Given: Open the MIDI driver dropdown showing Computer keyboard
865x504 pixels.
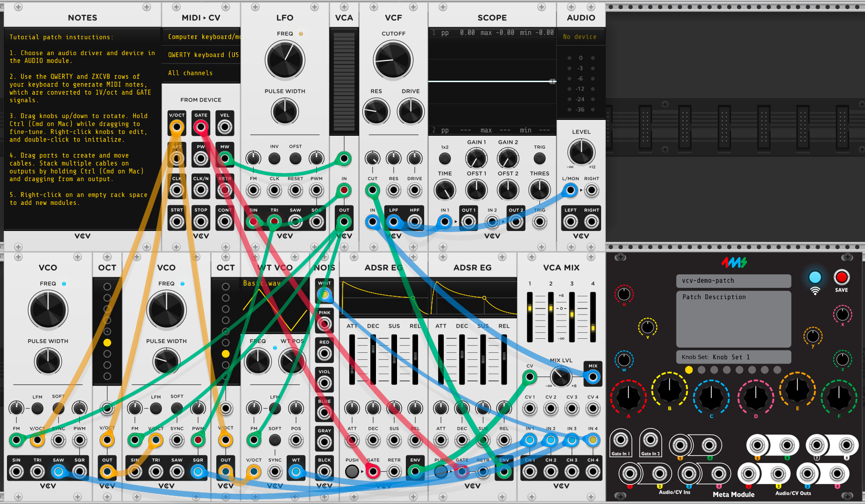Looking at the screenshot, I should click(x=201, y=37).
